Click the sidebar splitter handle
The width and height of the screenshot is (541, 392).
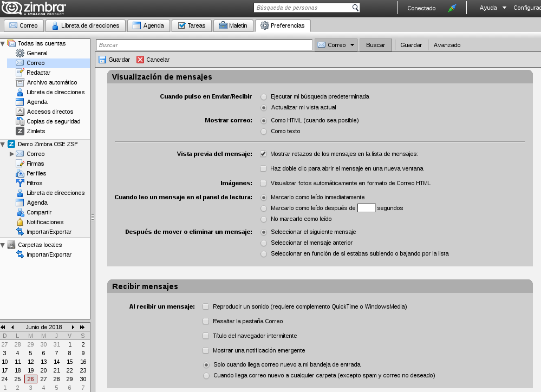pyautogui.click(x=93, y=218)
